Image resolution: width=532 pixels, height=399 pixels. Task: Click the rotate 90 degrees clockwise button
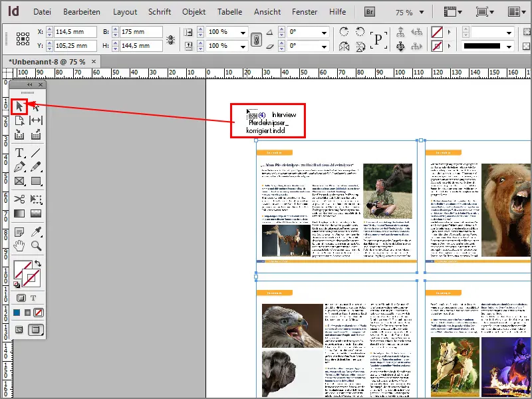point(343,31)
